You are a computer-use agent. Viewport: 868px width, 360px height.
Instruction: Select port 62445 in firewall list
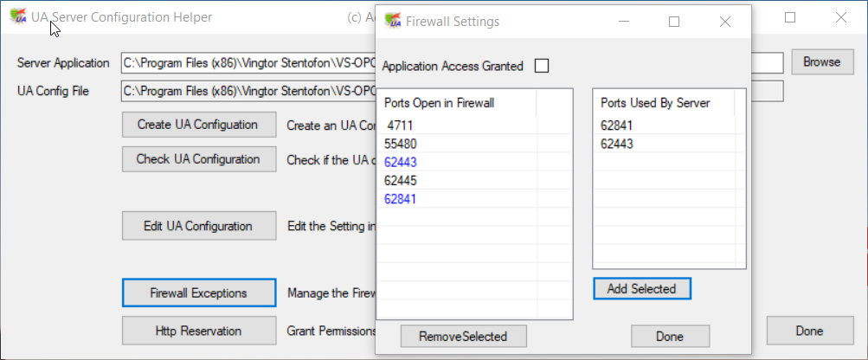coord(401,180)
